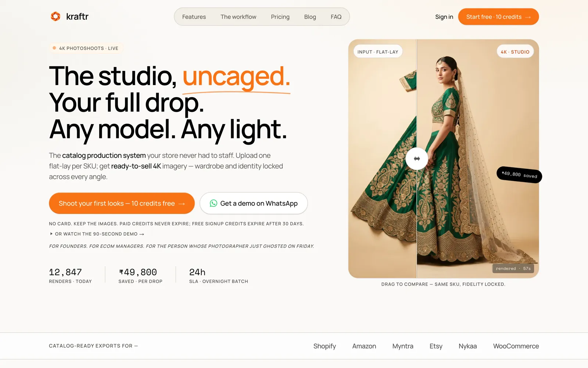Click the flat-lay input image side
Screen dimensions: 588x368
[x=382, y=158]
